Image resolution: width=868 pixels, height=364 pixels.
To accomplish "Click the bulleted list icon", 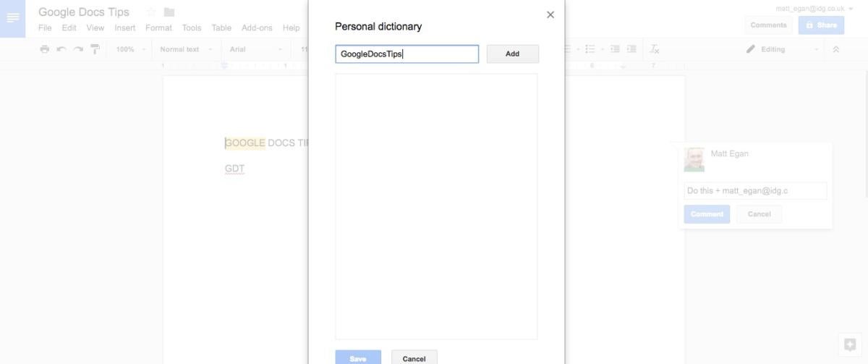I will tap(590, 49).
